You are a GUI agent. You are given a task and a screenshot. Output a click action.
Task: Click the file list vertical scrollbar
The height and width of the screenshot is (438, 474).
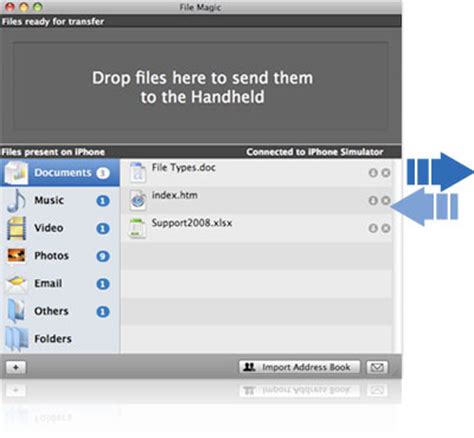(x=397, y=256)
